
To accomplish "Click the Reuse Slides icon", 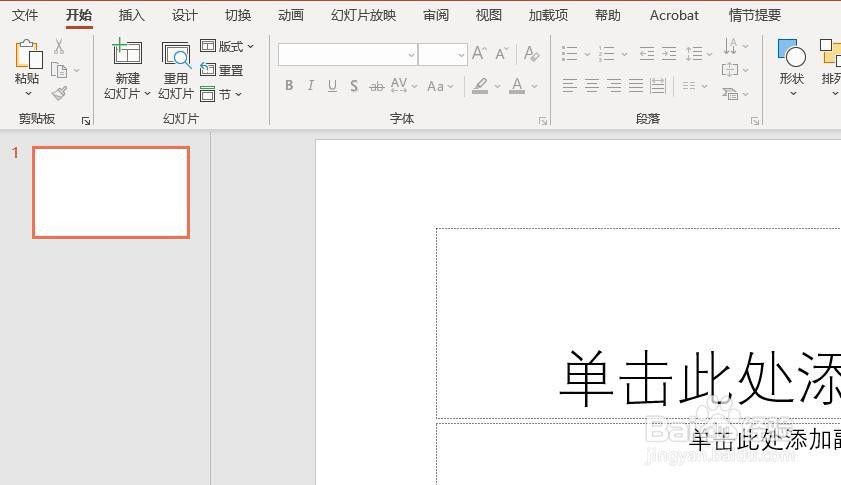I will [x=176, y=55].
